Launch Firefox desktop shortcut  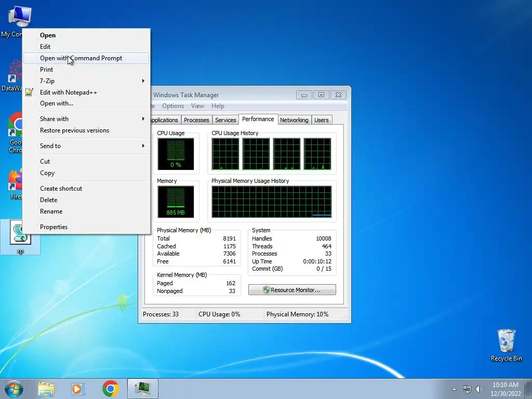[15, 179]
